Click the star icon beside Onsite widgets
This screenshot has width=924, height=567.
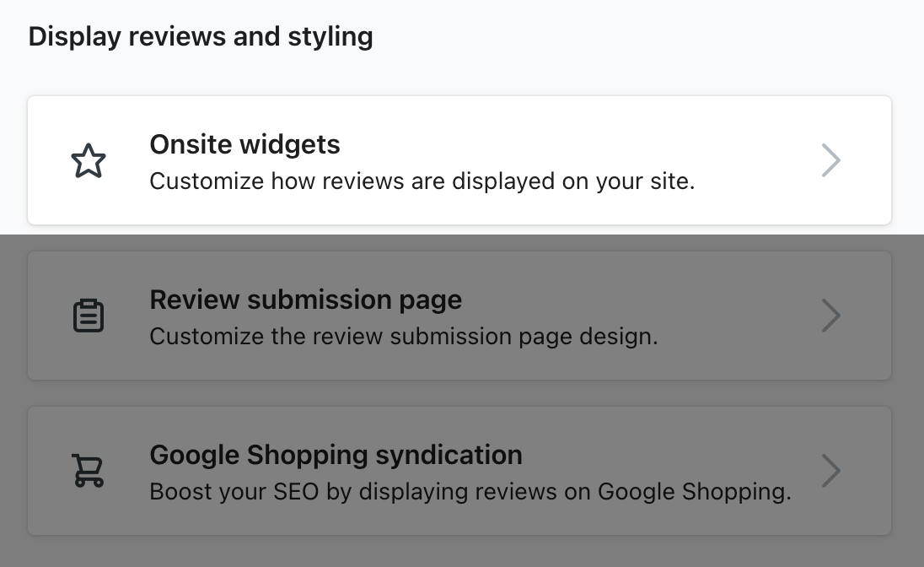click(89, 159)
